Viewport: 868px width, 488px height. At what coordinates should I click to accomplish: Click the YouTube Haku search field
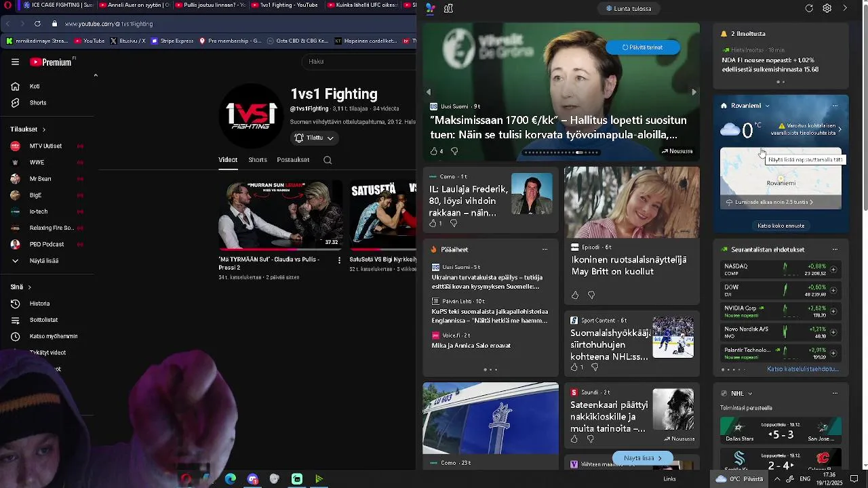359,62
